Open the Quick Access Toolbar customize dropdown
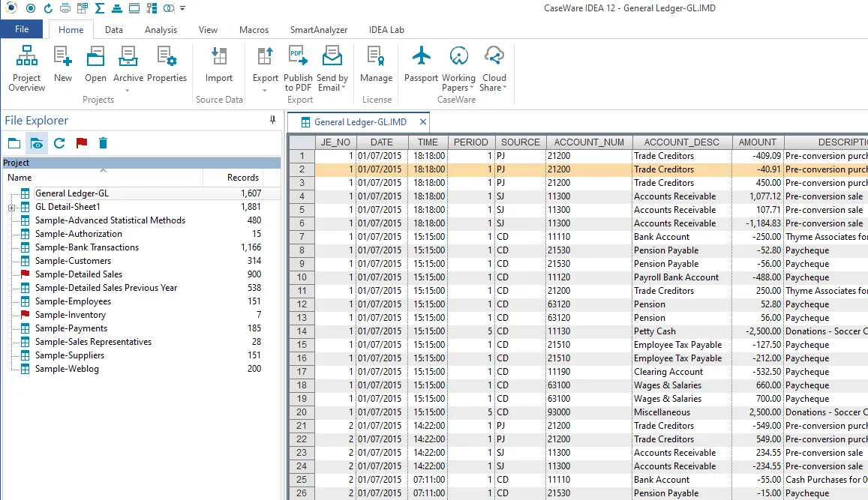Image resolution: width=868 pixels, height=500 pixels. (x=183, y=8)
